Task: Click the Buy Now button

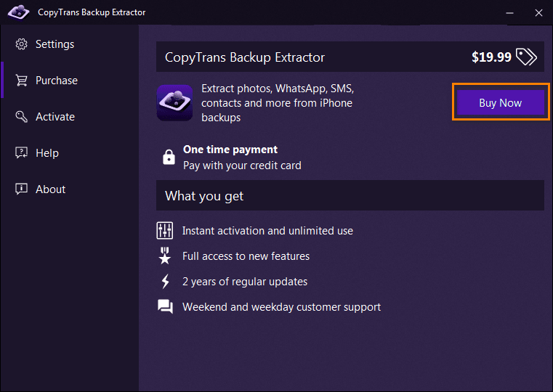Action: [x=501, y=102]
